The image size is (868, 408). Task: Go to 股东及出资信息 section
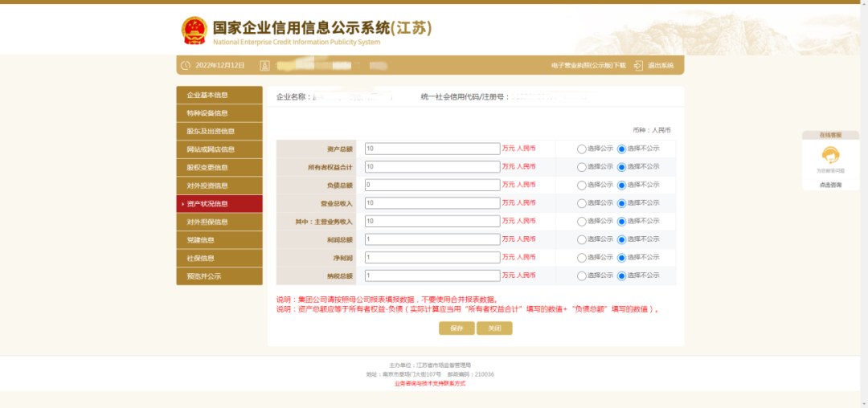pos(219,131)
